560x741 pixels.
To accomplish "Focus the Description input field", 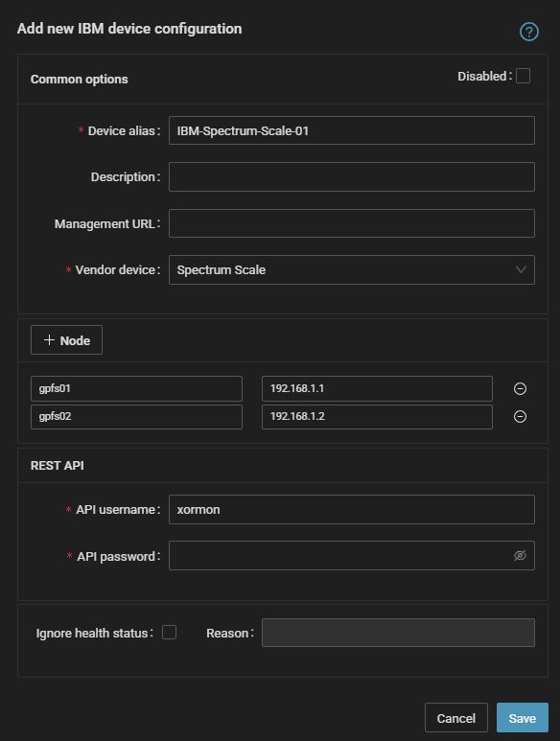I will pyautogui.click(x=352, y=176).
